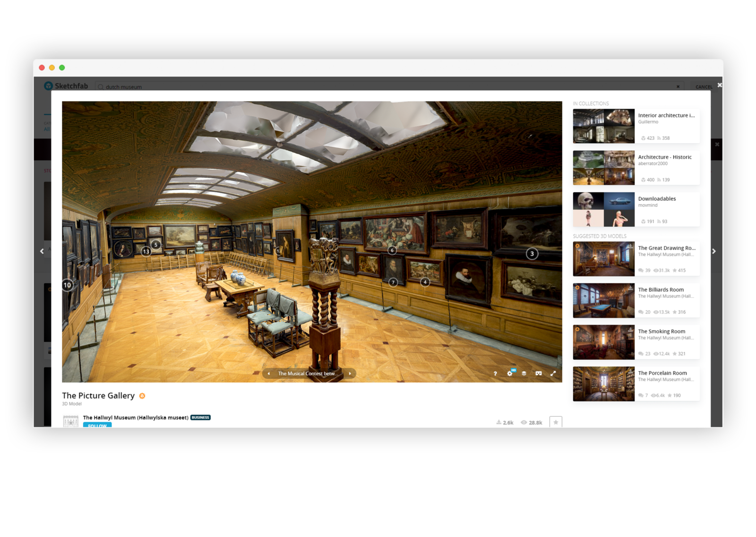
Task: Open The Hallwyl Museum publisher page
Action: (x=136, y=418)
